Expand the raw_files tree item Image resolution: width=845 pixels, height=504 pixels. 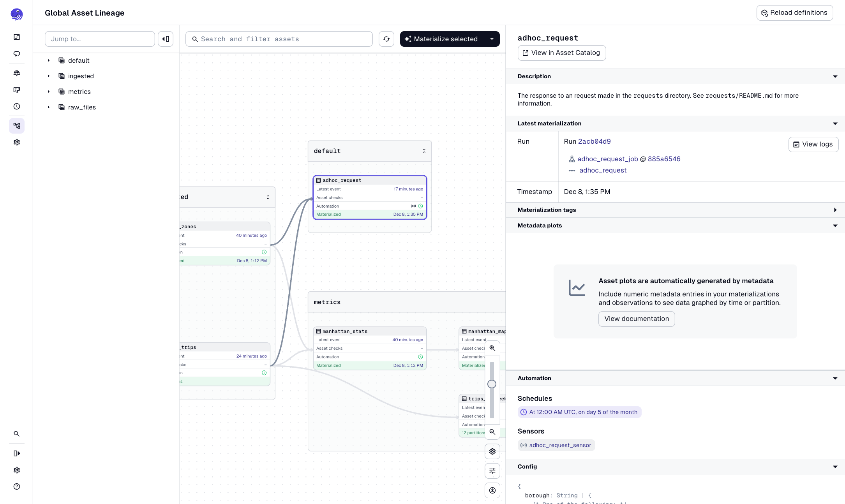49,107
